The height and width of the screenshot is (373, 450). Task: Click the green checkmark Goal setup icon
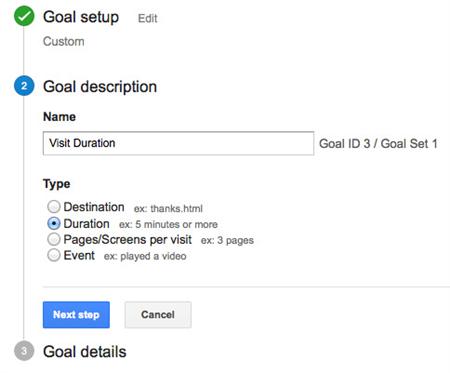tap(24, 16)
